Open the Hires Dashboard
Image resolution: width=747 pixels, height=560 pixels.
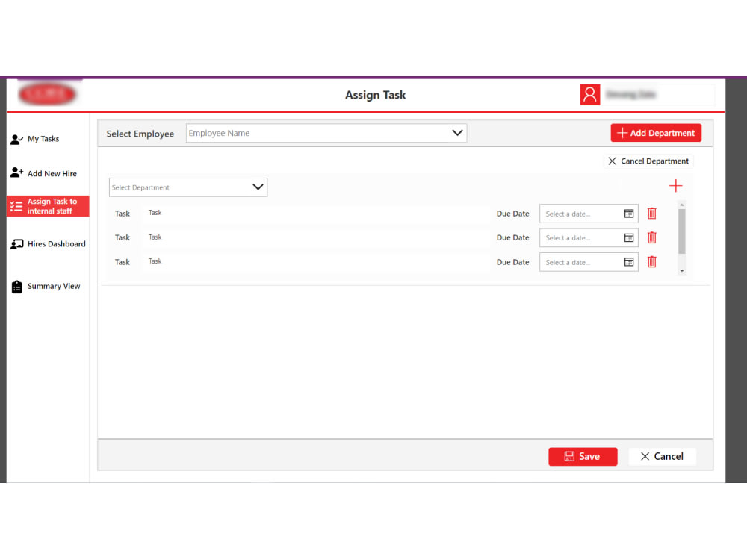pos(56,244)
